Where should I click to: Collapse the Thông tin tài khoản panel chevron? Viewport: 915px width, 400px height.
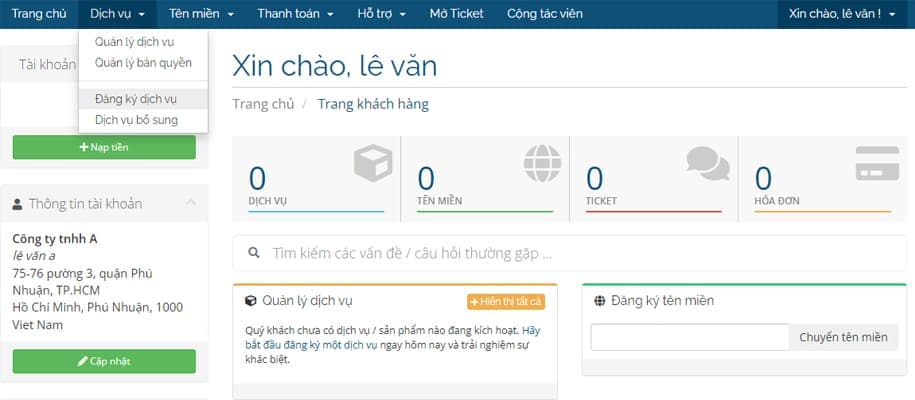click(x=191, y=203)
